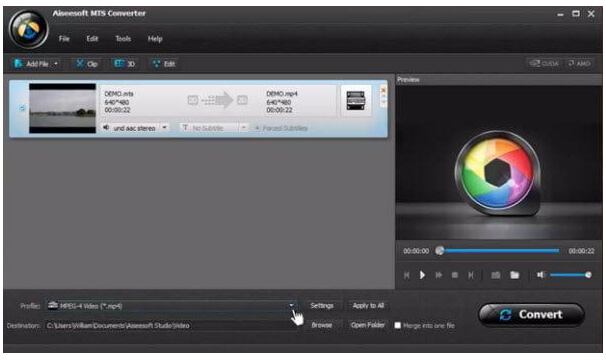Toggle the checkbox left of DEMO.mts thumbnail
This screenshot has height=361, width=606.
click(x=22, y=108)
